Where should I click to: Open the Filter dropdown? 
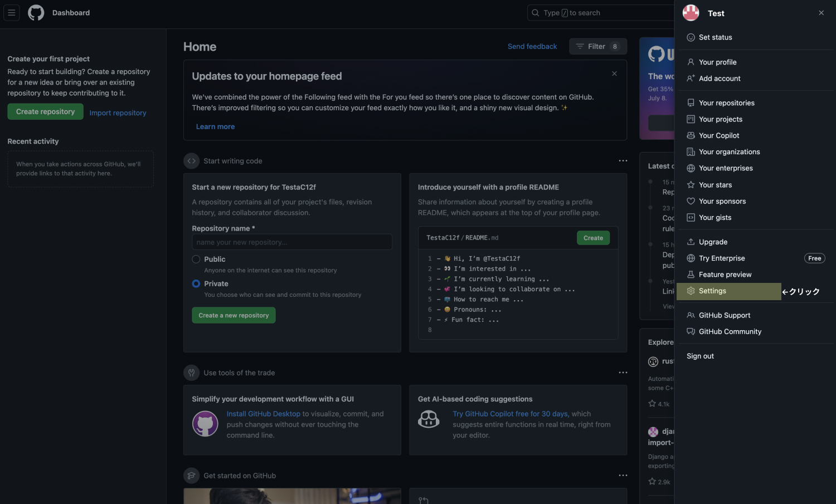click(x=597, y=46)
